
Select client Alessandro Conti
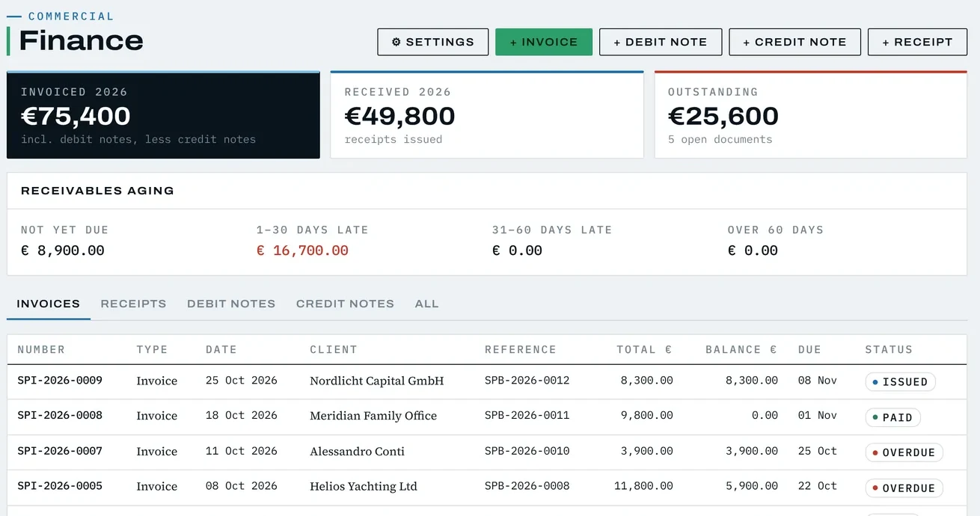click(358, 451)
